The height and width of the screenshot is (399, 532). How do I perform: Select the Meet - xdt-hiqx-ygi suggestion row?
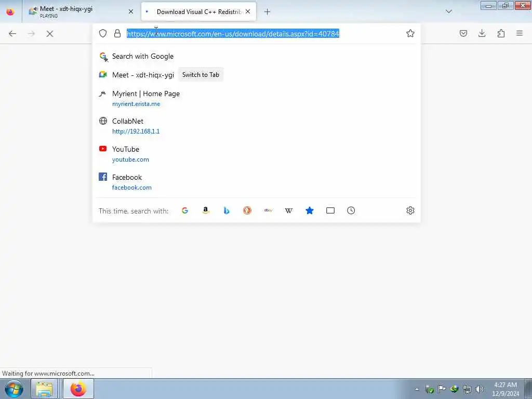point(256,75)
